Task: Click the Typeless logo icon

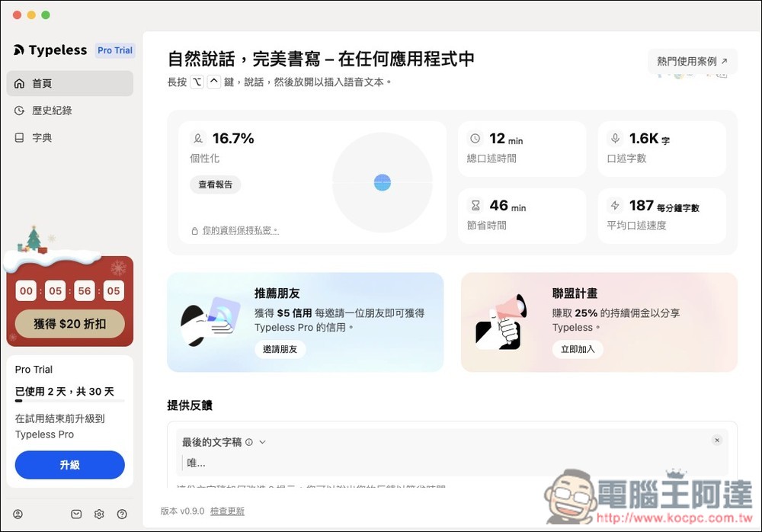Action: (x=20, y=50)
